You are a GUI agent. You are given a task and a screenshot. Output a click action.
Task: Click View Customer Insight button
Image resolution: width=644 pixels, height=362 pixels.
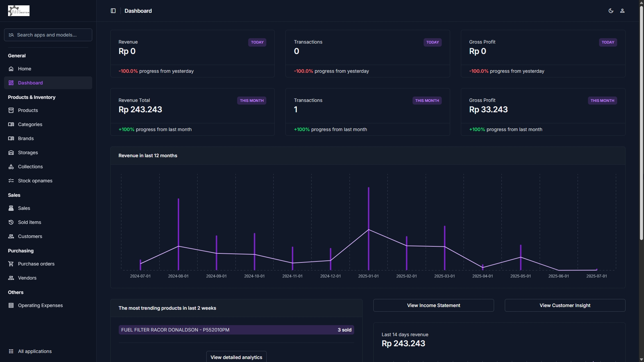(565, 305)
